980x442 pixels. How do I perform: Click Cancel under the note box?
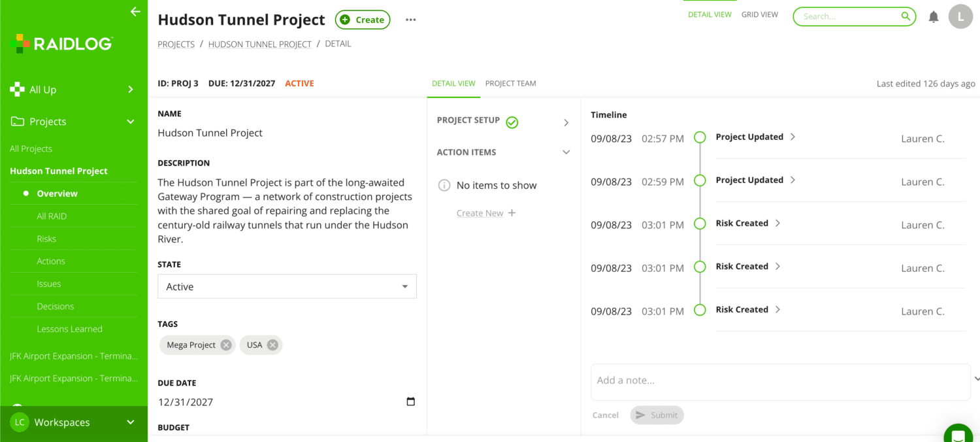tap(606, 415)
